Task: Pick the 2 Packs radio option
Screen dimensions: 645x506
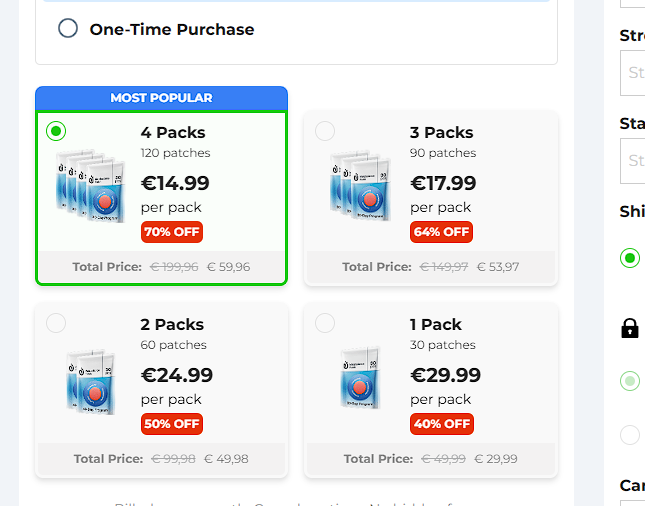Action: coord(56,323)
